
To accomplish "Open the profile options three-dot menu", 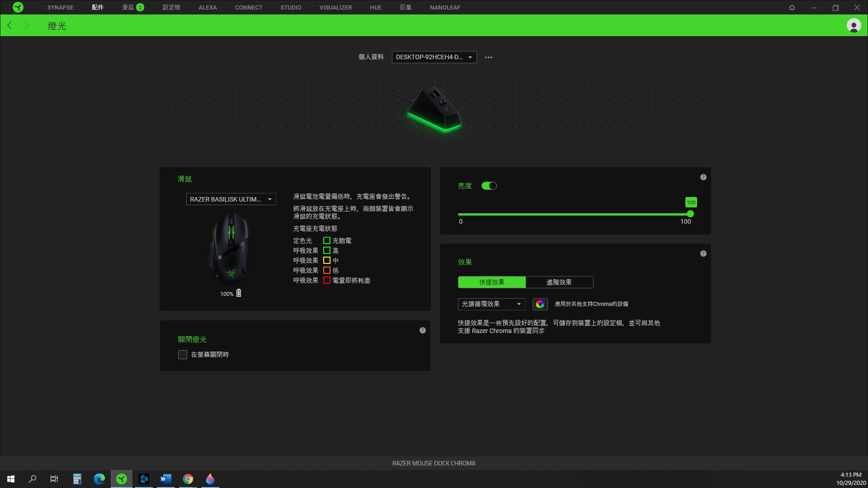I will tap(489, 57).
